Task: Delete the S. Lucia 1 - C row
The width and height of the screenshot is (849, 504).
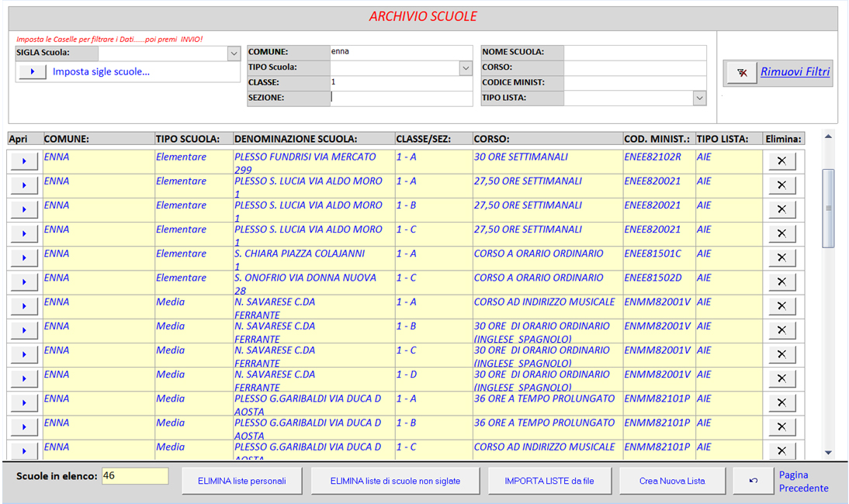Action: (x=781, y=233)
